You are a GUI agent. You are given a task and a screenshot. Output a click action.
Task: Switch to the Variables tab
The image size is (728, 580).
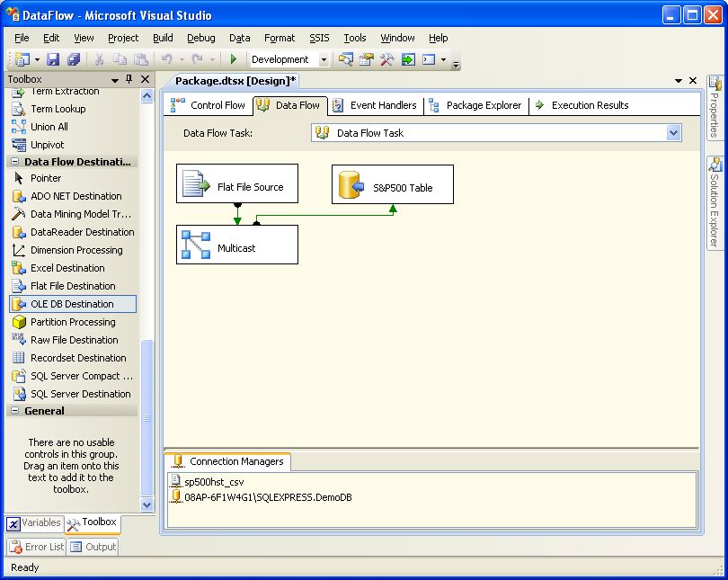point(34,522)
